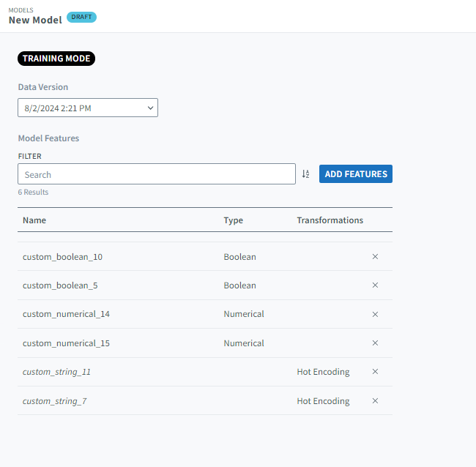Click Hot Encoding for custom_string_7
This screenshot has width=476, height=467.
(x=323, y=401)
